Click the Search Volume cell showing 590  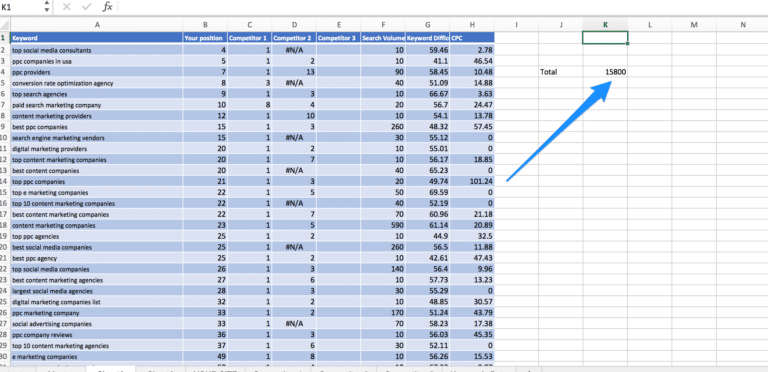click(x=383, y=225)
